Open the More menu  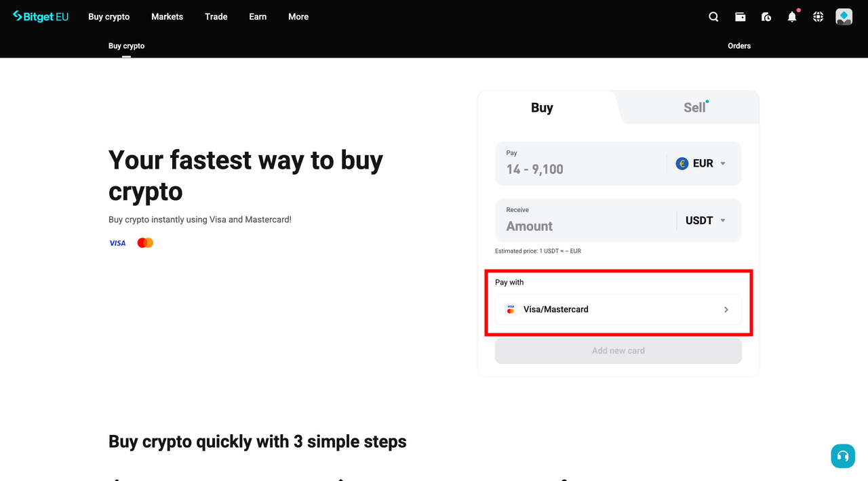pyautogui.click(x=298, y=17)
